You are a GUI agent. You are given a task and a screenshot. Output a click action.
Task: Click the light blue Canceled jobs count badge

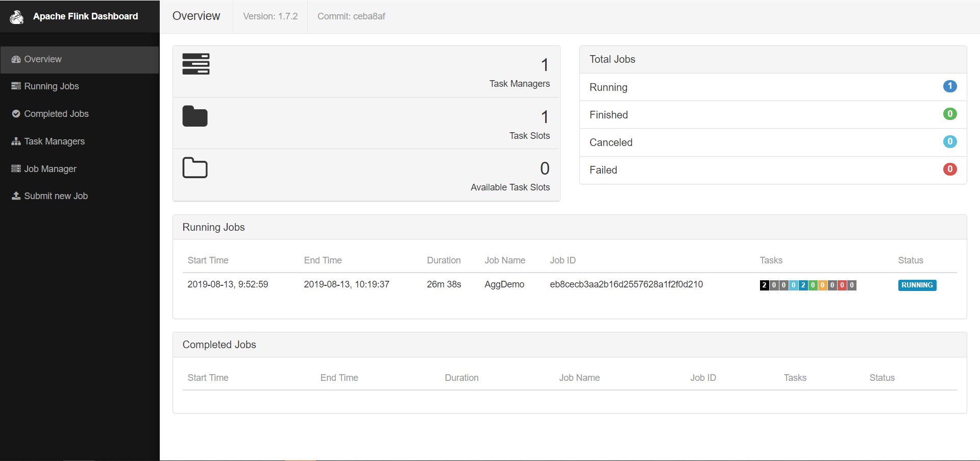950,141
